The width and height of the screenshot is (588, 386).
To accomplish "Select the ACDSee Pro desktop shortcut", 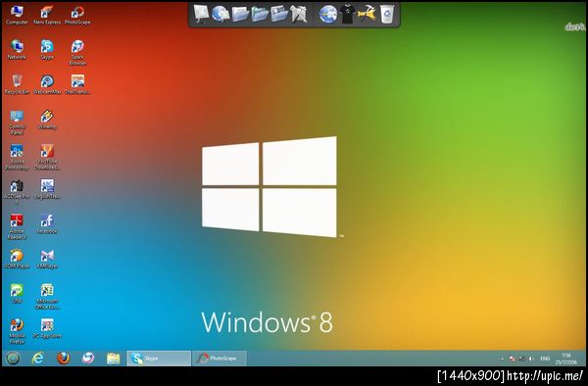I will [x=17, y=191].
